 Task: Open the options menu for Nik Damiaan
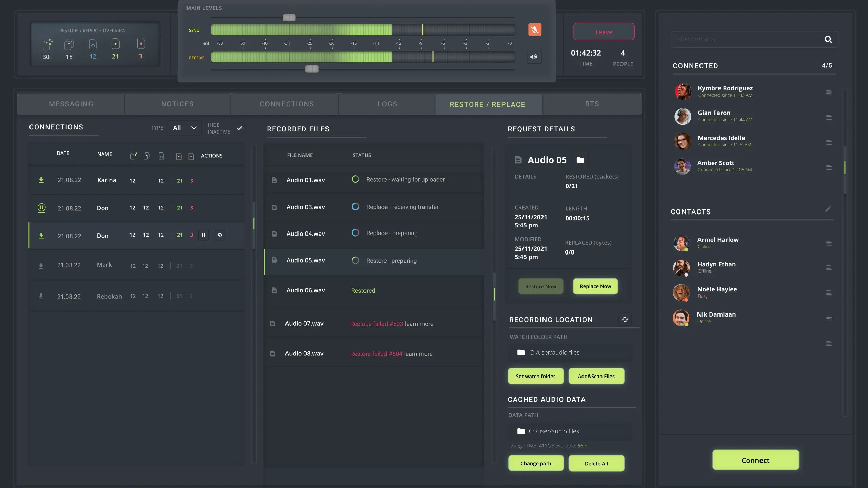[829, 318]
